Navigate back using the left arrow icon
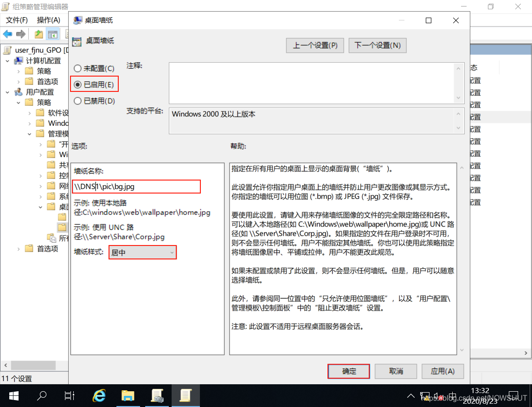 (7, 34)
